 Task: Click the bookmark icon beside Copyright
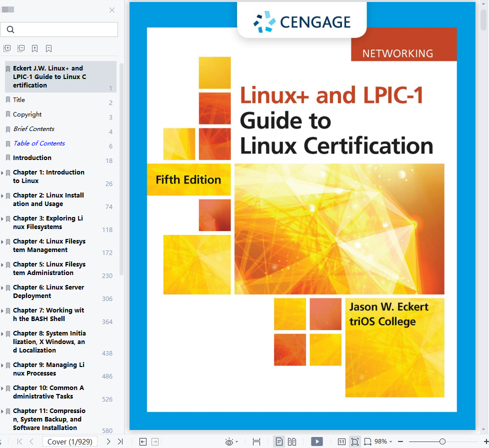[8, 114]
